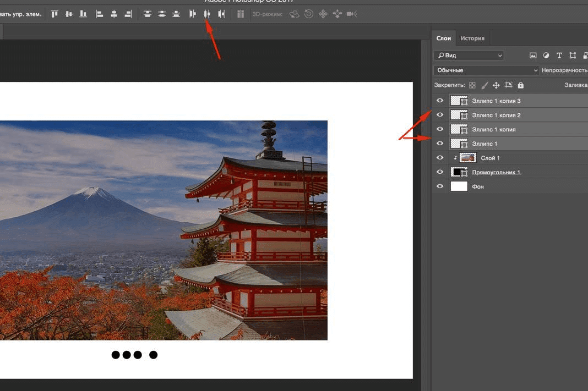This screenshot has width=588, height=391.
Task: Toggle the lock transparent pixels checkerboard
Action: click(472, 85)
